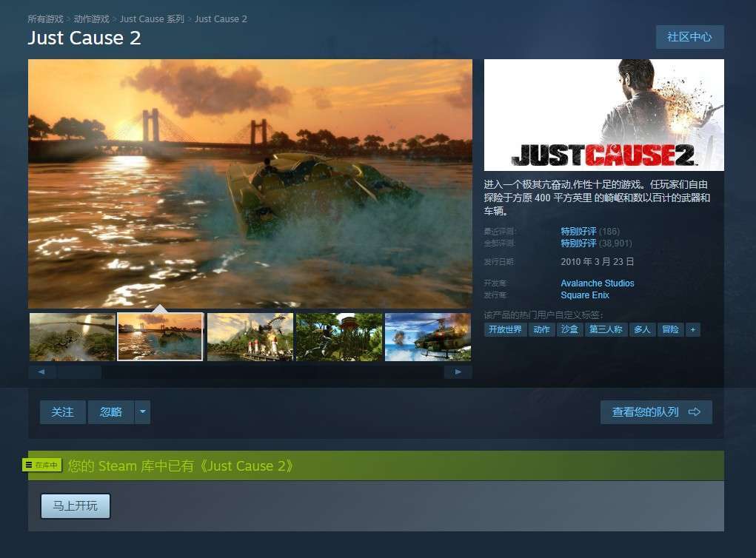The width and height of the screenshot is (756, 558).
Task: Open 动作游戏 breadcrumb category
Action: tap(92, 19)
